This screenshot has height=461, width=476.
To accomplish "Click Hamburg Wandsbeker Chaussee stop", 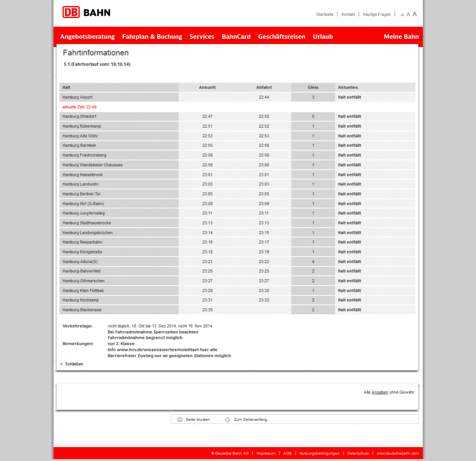I will tap(92, 165).
